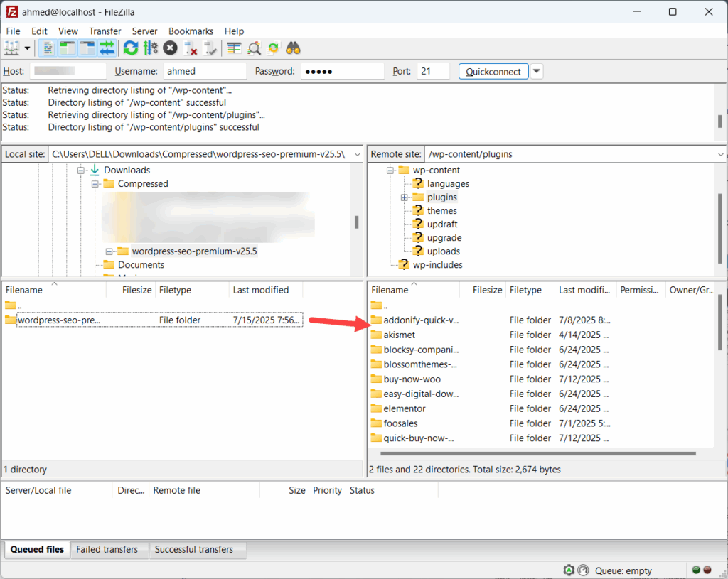Image resolution: width=728 pixels, height=579 pixels.
Task: Toggle message log display
Action: pyautogui.click(x=48, y=48)
